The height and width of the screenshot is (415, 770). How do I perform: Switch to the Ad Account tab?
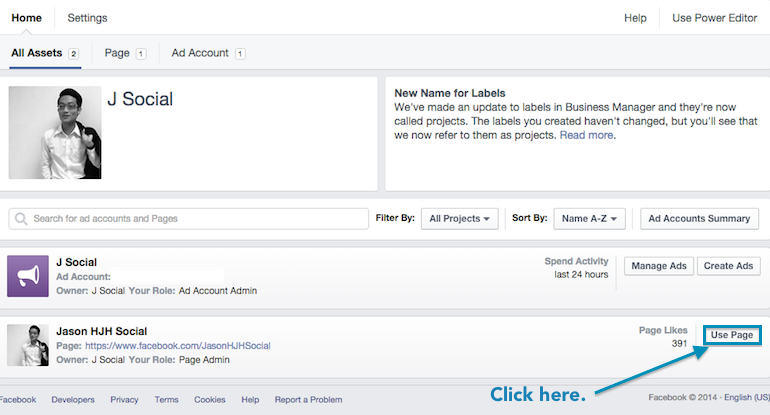(208, 53)
